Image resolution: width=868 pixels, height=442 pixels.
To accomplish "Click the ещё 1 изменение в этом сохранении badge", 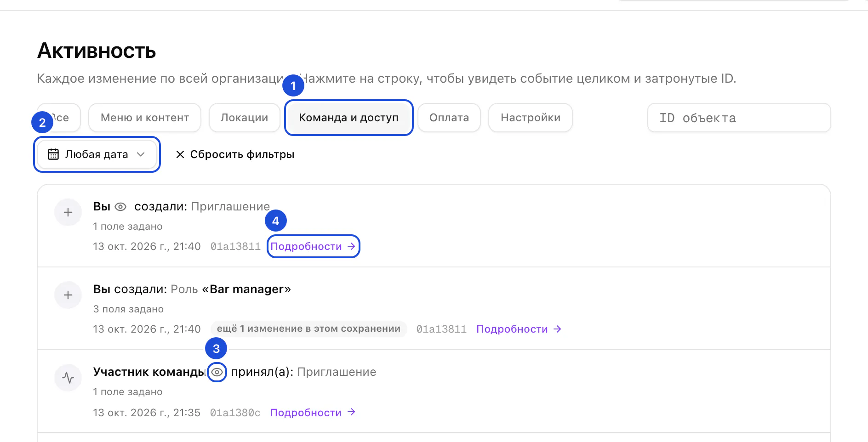I will [x=308, y=329].
